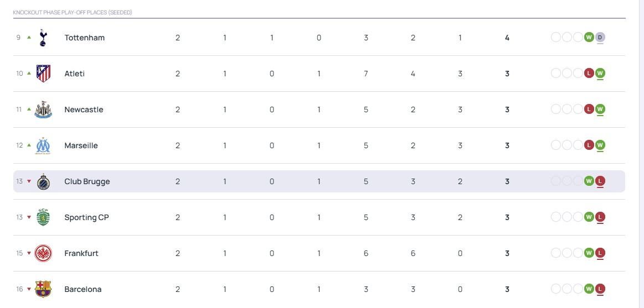The height and width of the screenshot is (308, 644).
Task: Click the Atleti club crest
Action: 43,74
